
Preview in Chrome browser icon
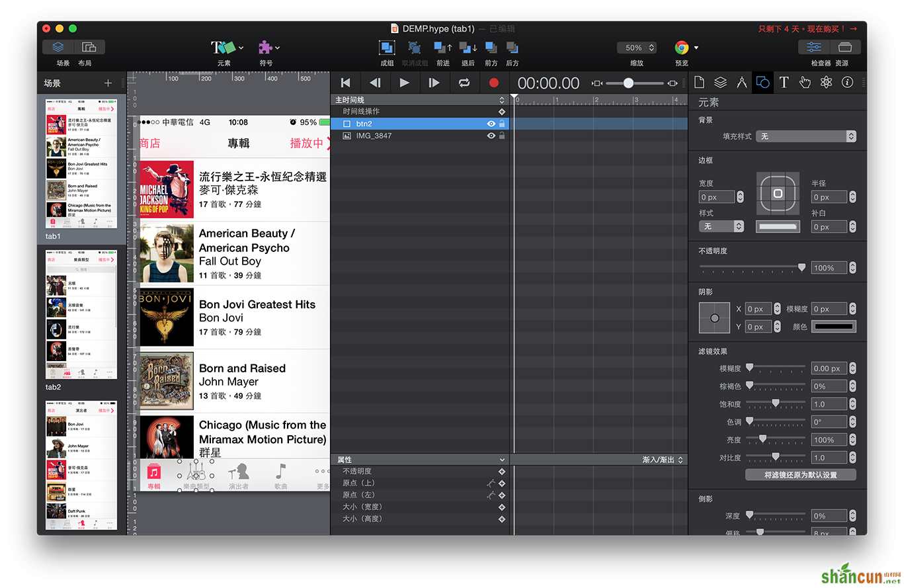(x=682, y=48)
